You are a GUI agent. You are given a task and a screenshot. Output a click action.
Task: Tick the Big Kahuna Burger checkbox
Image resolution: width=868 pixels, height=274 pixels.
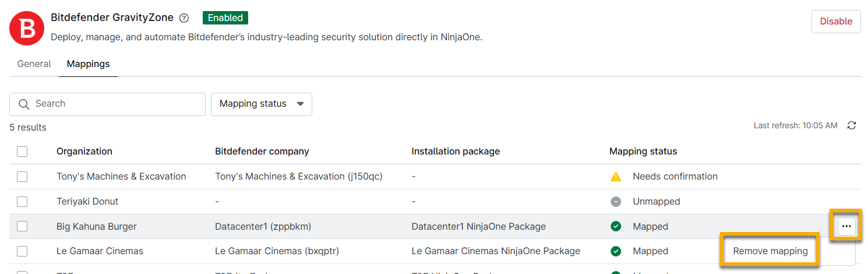coord(22,226)
